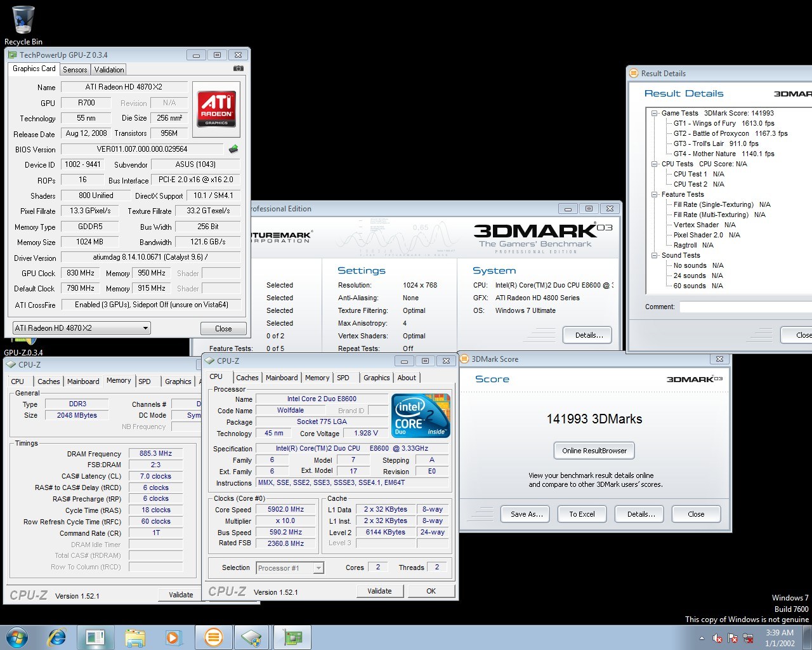
Task: Click the Driver Version field in GPU-Z
Action: (150, 258)
